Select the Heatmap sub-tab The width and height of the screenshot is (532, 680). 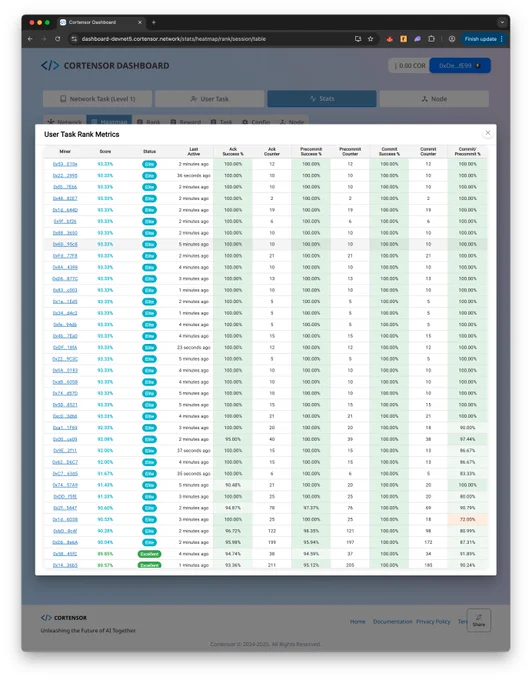coord(110,121)
